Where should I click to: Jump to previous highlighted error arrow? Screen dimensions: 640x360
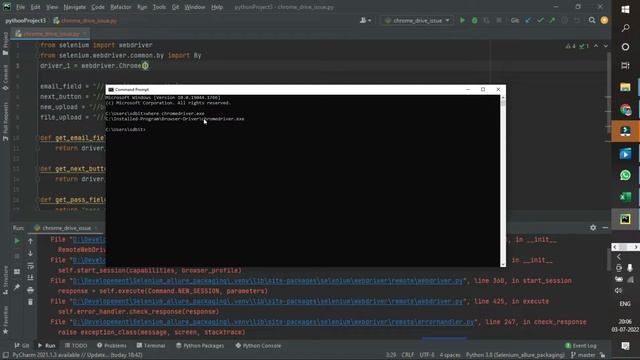click(x=596, y=46)
